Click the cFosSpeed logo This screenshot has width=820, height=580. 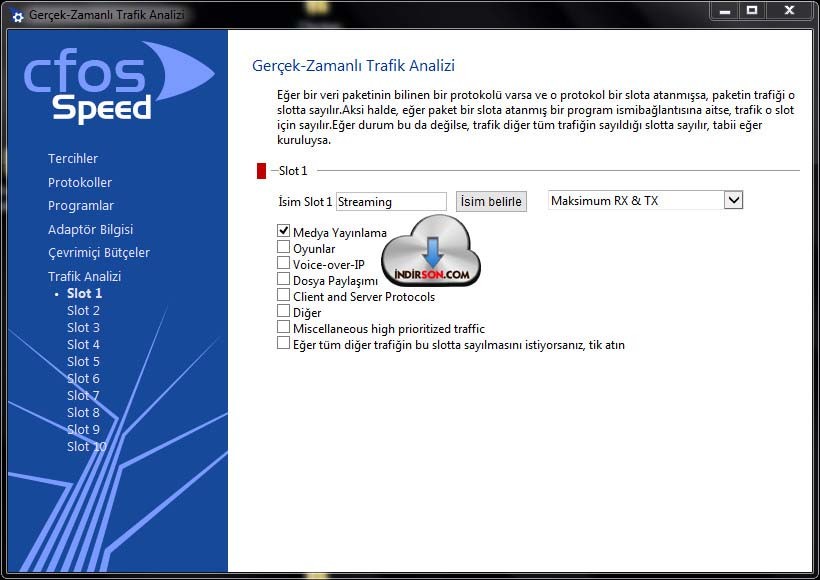(x=119, y=83)
